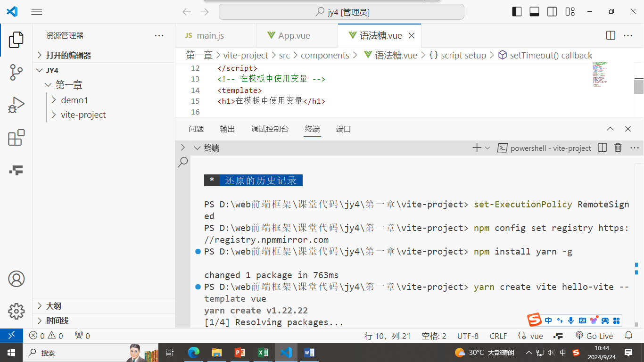Image resolution: width=644 pixels, height=362 pixels.
Task: Go back with the left arrow
Action: click(x=187, y=12)
